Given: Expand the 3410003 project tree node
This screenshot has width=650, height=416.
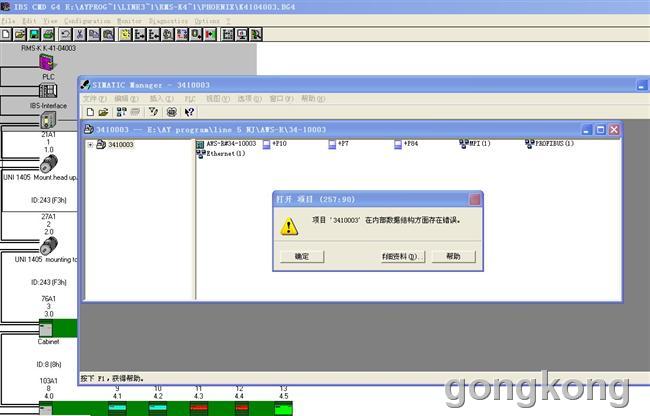Looking at the screenshot, I should (90, 145).
